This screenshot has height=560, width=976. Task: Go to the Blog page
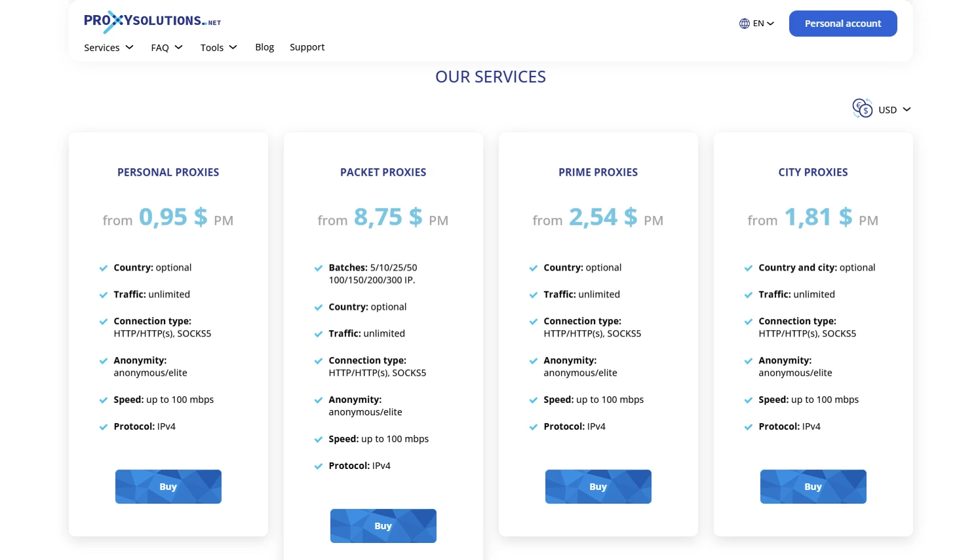point(265,47)
